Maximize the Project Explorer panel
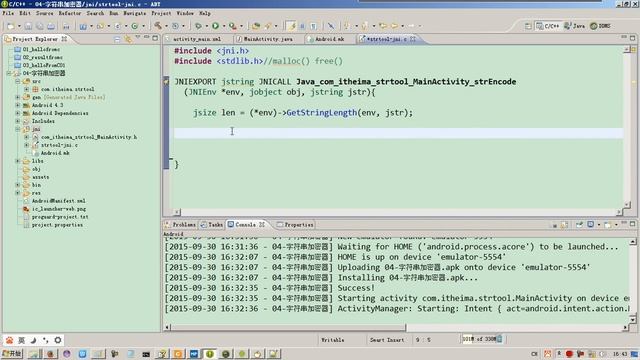Screen dimensions: 640x360 155,38
